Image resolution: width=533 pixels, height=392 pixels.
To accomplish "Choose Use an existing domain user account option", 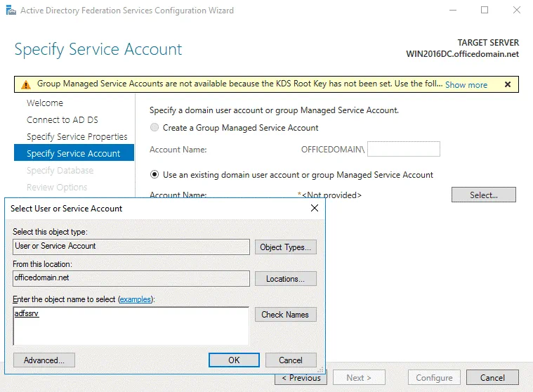I will tap(154, 175).
